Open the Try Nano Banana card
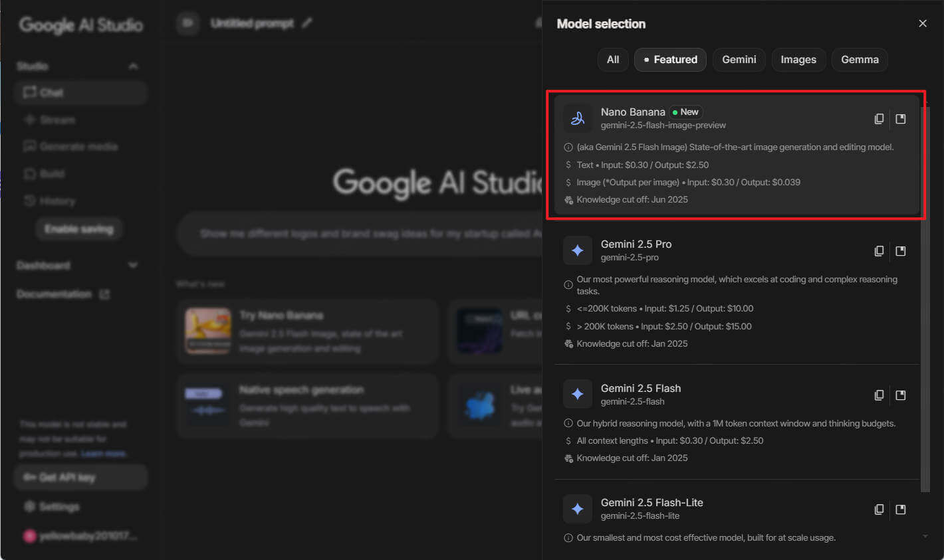The width and height of the screenshot is (944, 560). (308, 331)
